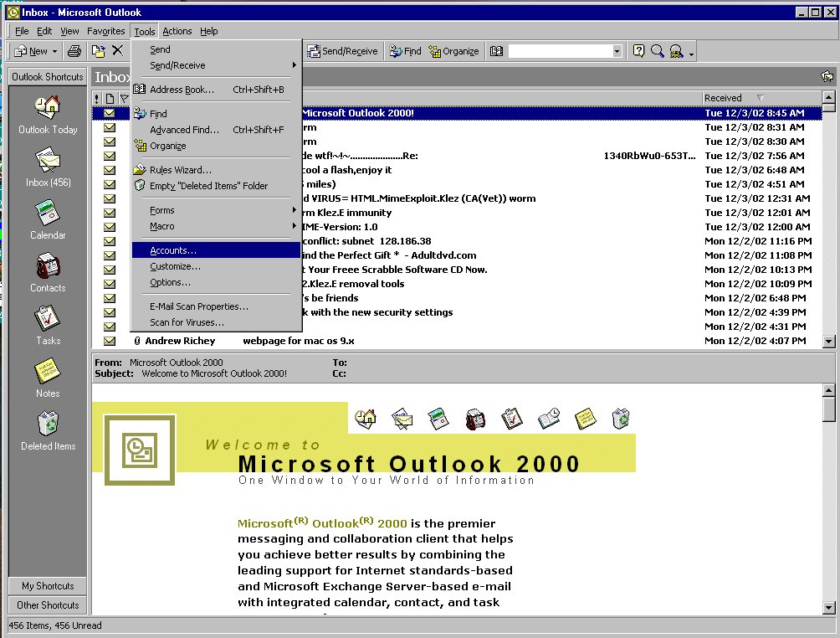Viewport: 840px width, 638px height.
Task: Click the Outlook Shortcuts group button
Action: (48, 77)
